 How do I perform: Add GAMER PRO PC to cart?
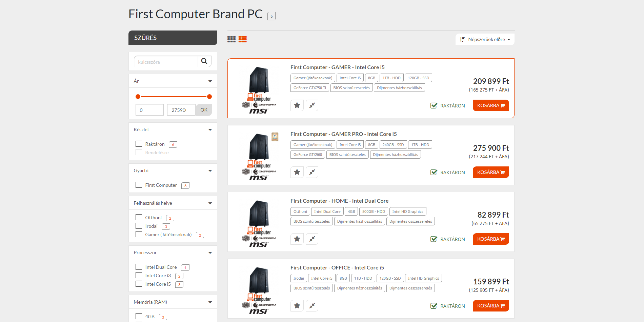click(x=491, y=172)
